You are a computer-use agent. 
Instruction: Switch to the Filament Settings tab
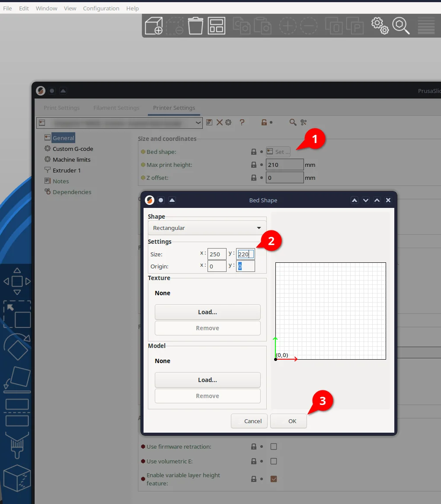[116, 108]
